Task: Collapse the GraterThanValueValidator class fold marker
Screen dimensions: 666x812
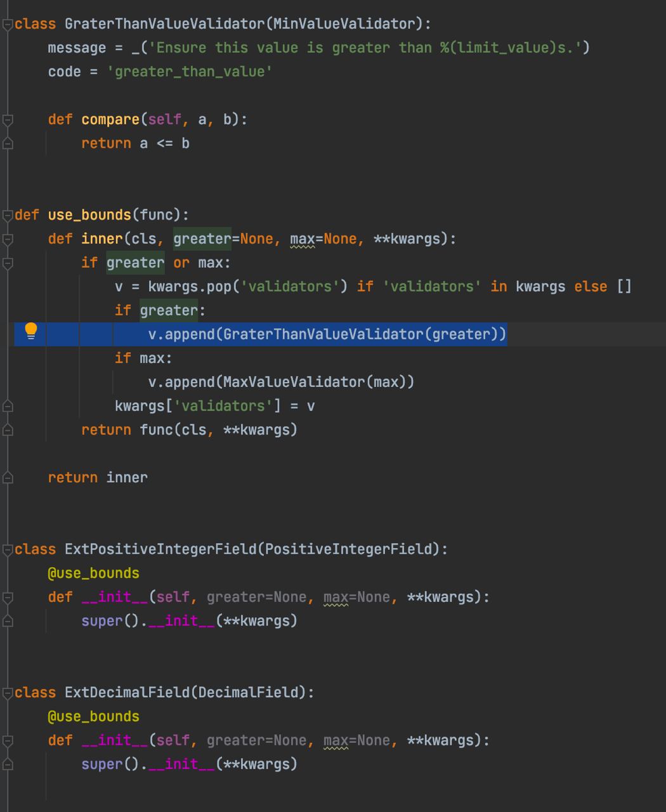Action: (x=8, y=24)
